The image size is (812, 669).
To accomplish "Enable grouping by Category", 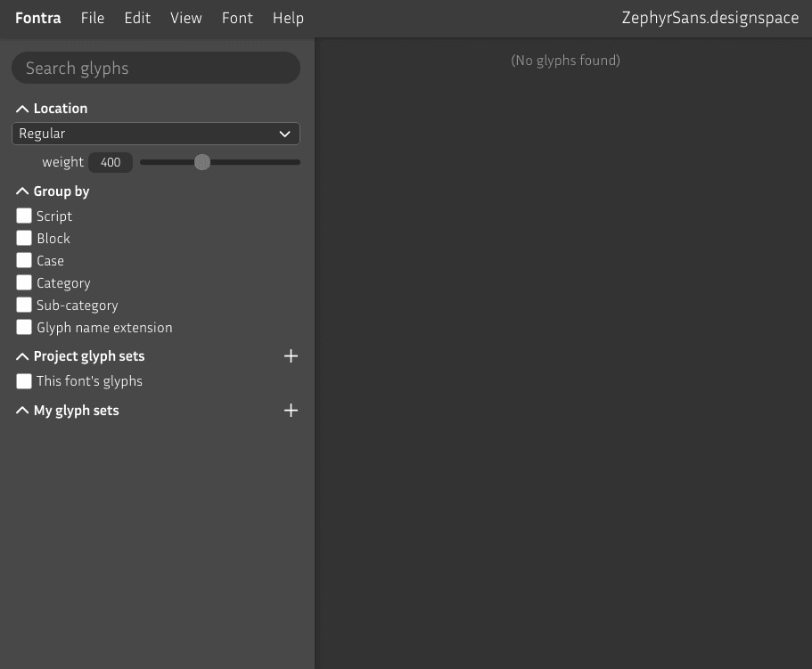I will point(24,282).
